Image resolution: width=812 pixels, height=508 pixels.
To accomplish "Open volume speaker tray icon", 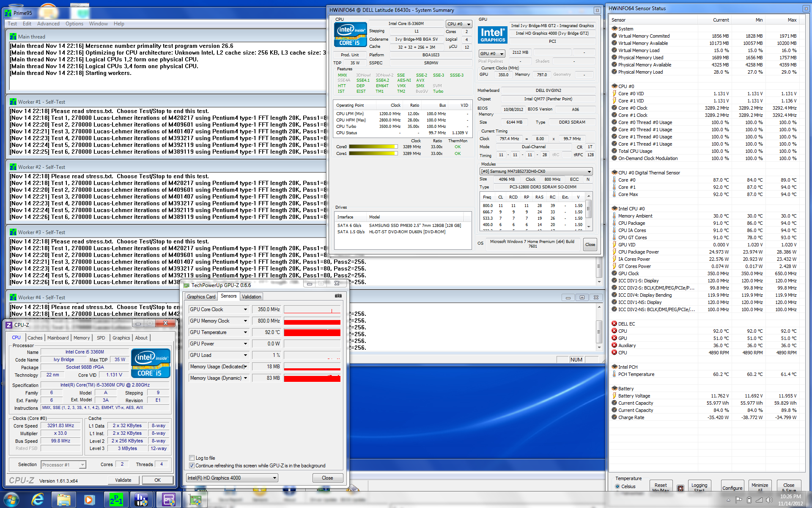I will point(769,500).
